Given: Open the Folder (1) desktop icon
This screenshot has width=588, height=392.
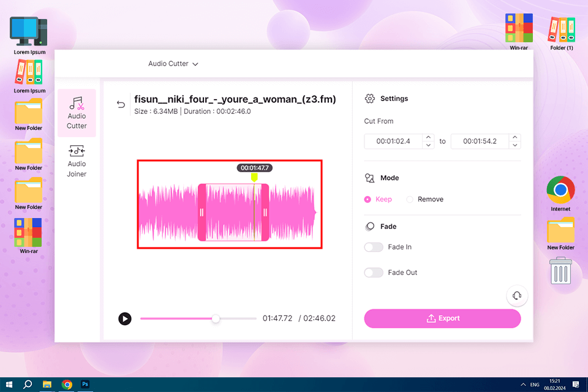Looking at the screenshot, I should [562, 34].
